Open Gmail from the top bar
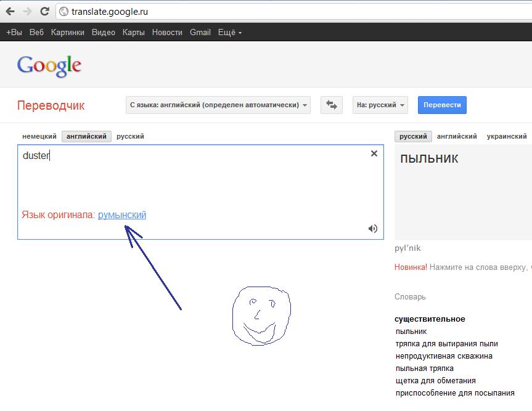The height and width of the screenshot is (411, 532). click(x=200, y=32)
